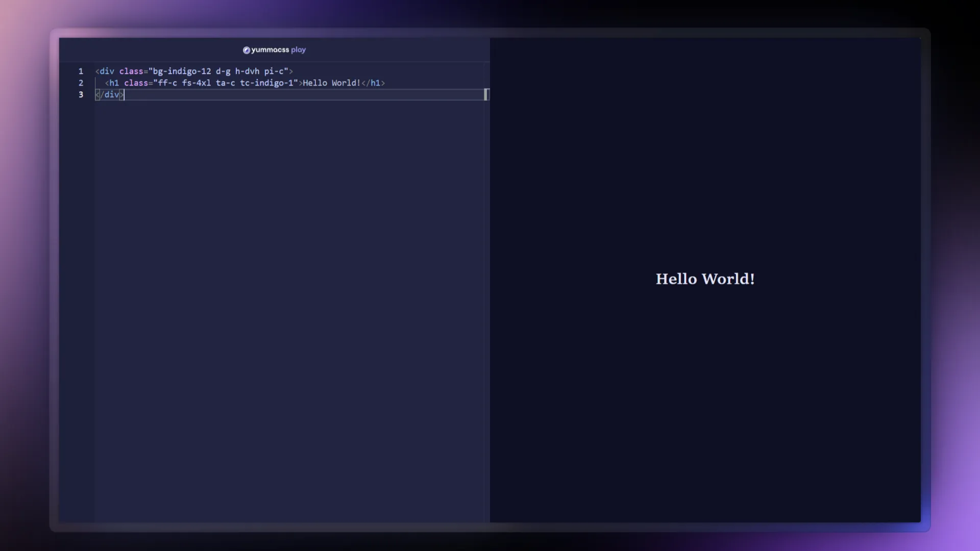Select line number 1 in gutter
This screenshot has width=980, height=551.
click(81, 71)
